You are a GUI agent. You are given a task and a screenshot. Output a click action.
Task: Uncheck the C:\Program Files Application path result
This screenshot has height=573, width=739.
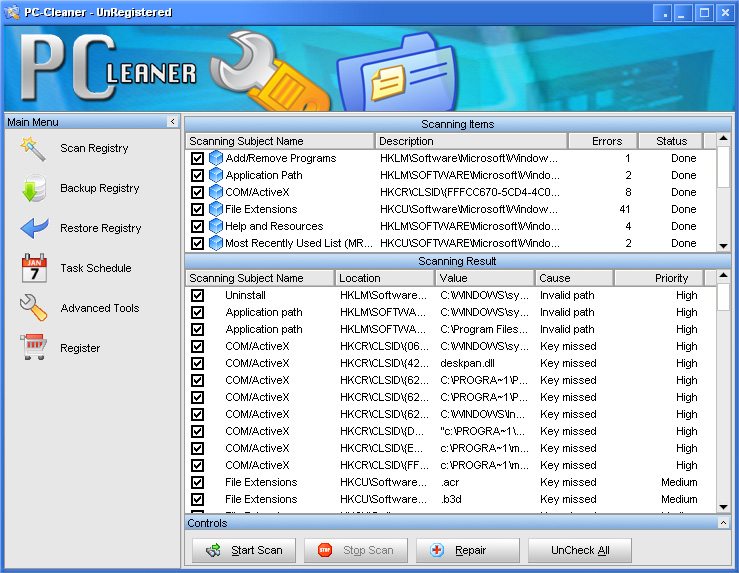click(197, 329)
